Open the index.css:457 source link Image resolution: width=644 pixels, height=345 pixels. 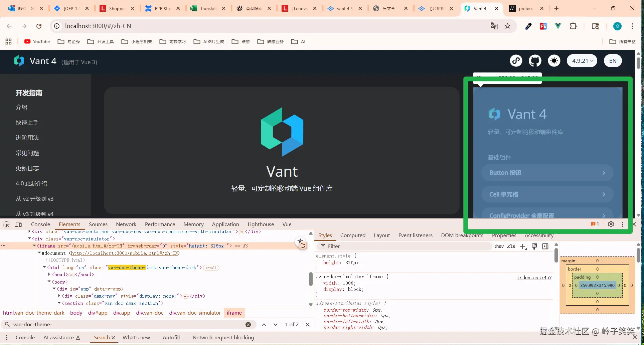coord(534,278)
